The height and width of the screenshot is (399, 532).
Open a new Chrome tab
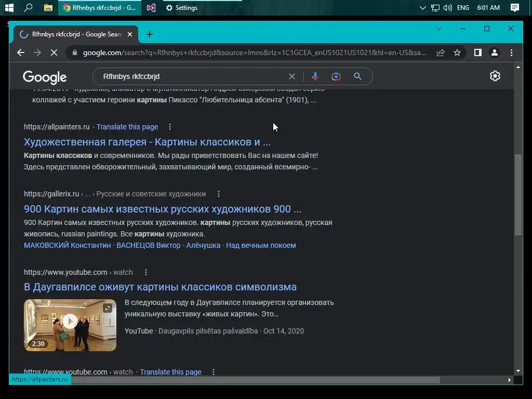coord(149,34)
